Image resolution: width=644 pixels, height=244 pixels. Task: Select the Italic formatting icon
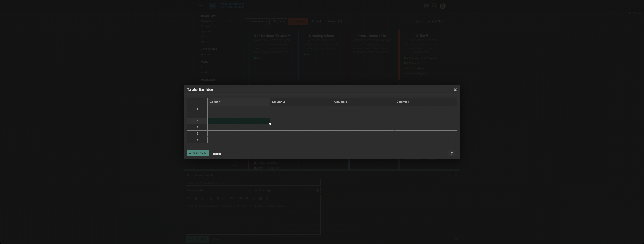click(x=203, y=198)
